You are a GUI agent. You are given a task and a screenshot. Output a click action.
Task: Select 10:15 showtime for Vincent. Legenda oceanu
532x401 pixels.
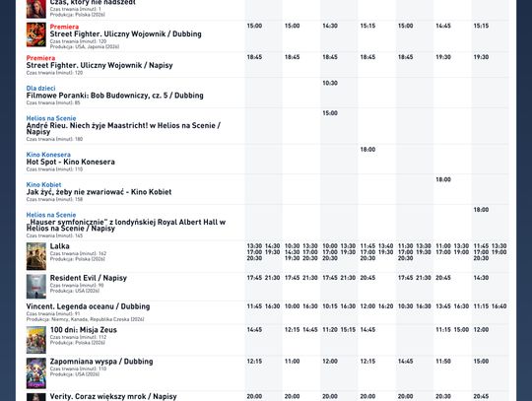(x=330, y=306)
